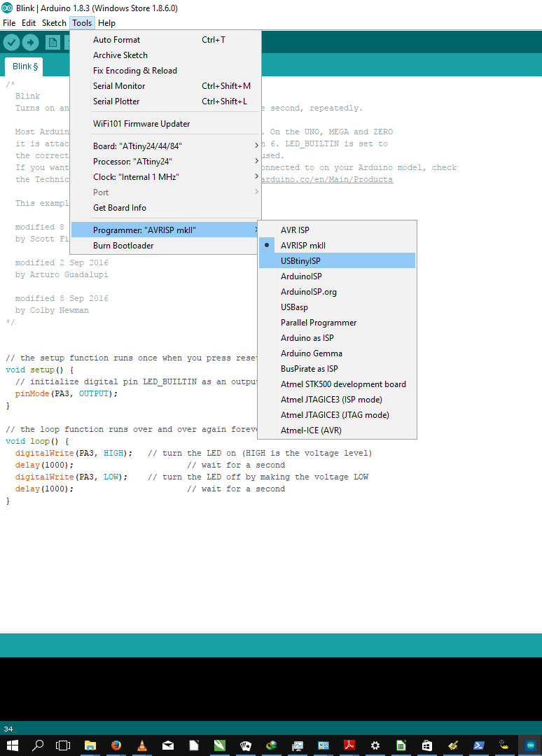This screenshot has width=542, height=756.
Task: Open the Edit menu
Action: [29, 22]
